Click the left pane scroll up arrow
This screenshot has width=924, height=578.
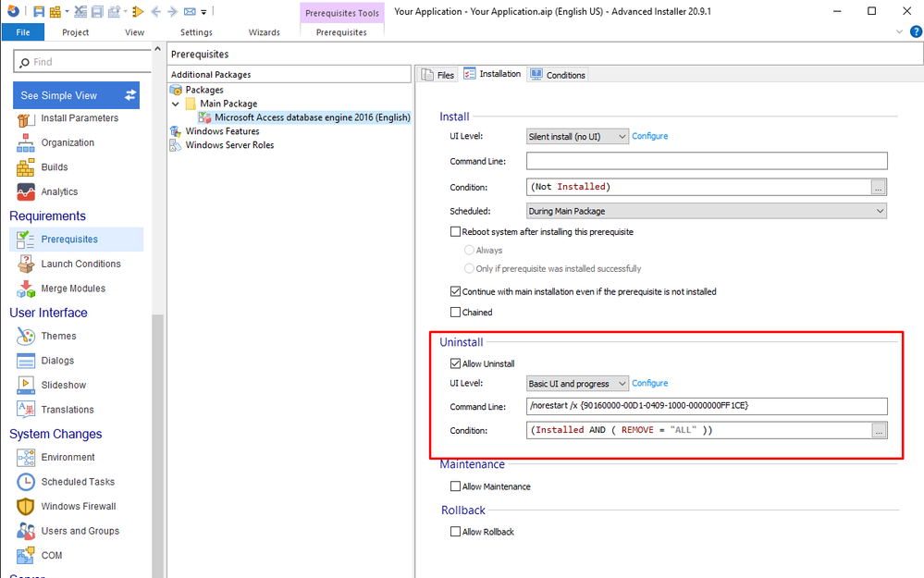tap(157, 49)
